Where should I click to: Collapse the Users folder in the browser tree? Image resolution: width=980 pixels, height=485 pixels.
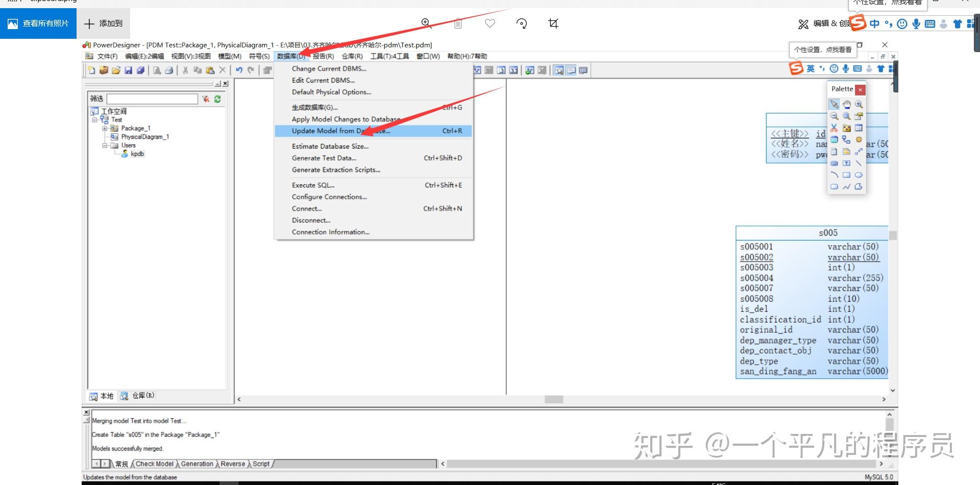[x=105, y=145]
